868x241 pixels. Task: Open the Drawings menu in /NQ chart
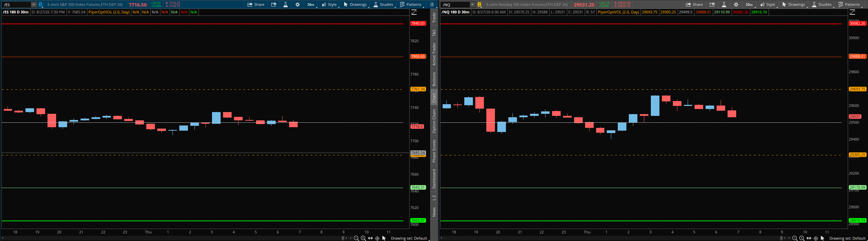[x=794, y=4]
